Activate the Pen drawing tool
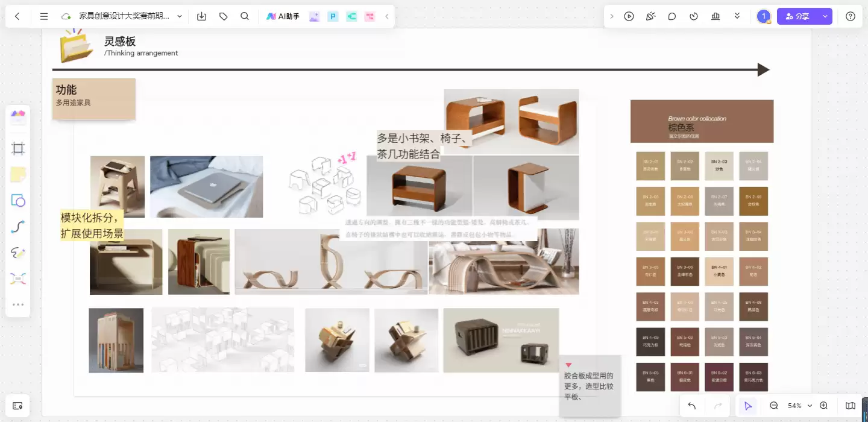This screenshot has width=868, height=422. click(x=18, y=253)
